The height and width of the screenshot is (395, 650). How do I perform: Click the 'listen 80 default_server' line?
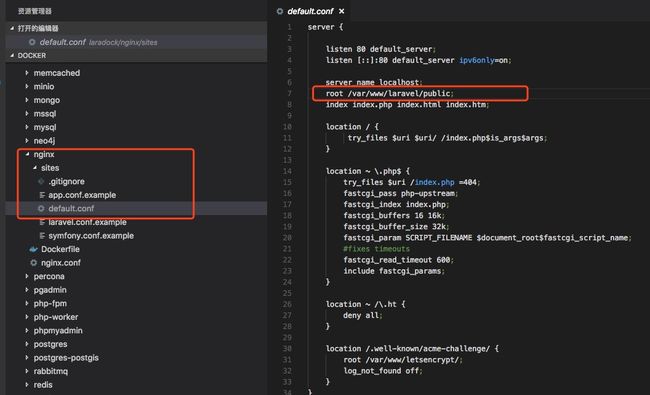[x=381, y=49]
